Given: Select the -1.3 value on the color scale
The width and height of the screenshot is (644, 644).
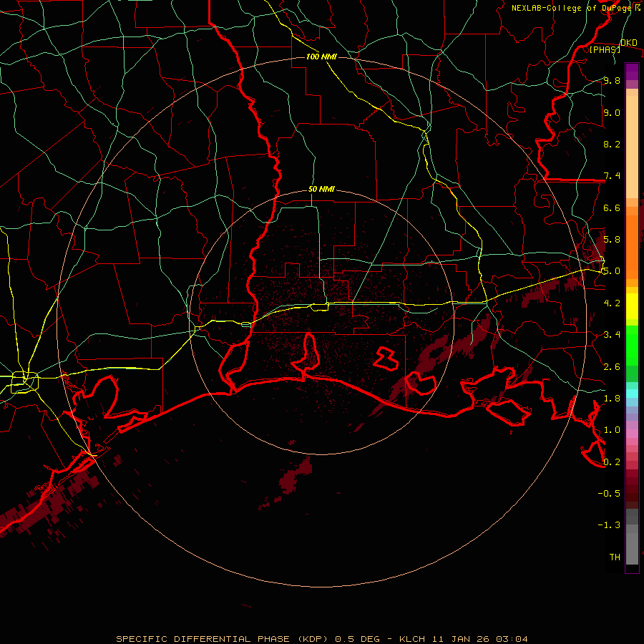Looking at the screenshot, I should [x=609, y=525].
